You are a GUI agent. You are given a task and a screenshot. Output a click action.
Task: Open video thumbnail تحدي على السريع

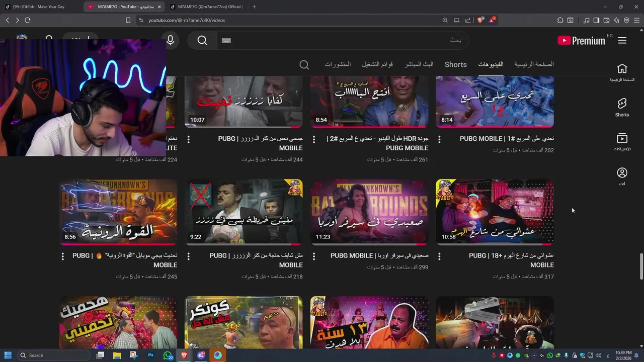[495, 102]
